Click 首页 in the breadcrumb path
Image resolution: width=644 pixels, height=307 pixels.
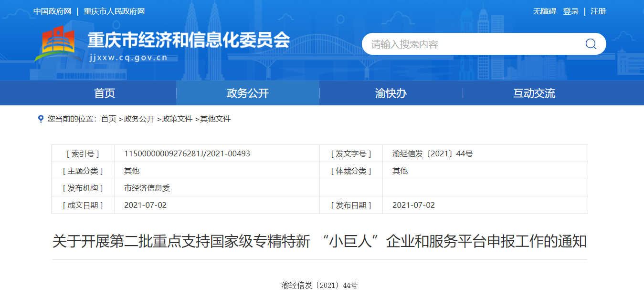pyautogui.click(x=108, y=119)
